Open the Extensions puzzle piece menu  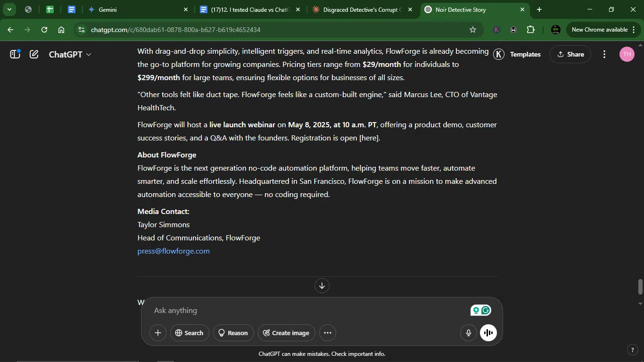pyautogui.click(x=531, y=30)
